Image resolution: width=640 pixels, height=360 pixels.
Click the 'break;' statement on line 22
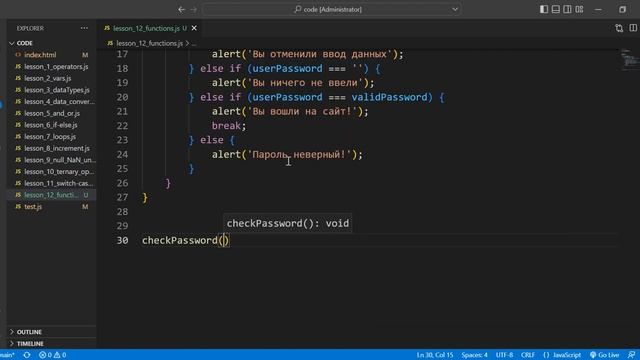coord(229,126)
